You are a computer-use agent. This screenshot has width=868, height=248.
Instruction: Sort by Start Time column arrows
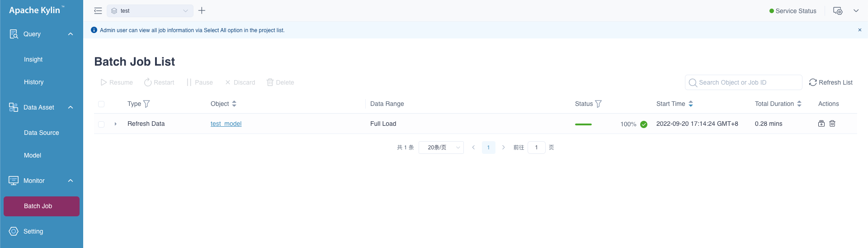pyautogui.click(x=691, y=104)
